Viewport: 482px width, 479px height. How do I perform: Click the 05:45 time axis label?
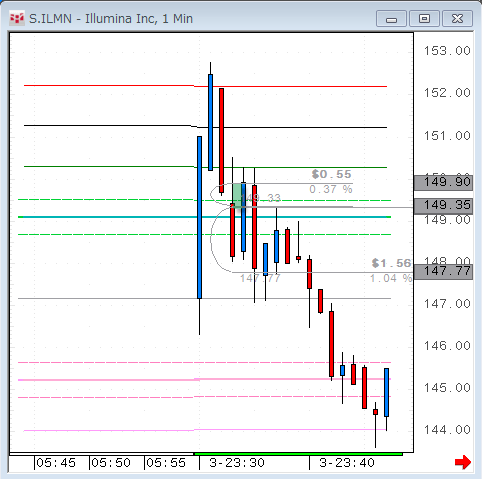[x=56, y=463]
